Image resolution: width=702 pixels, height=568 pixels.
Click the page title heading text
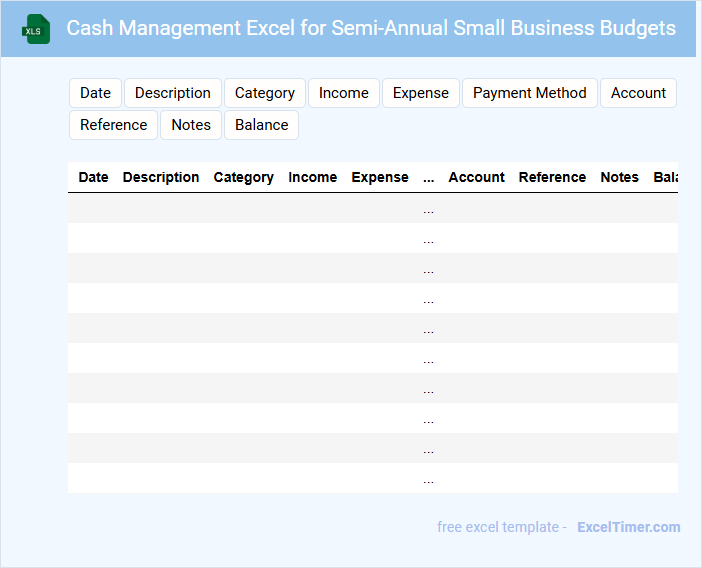(371, 28)
